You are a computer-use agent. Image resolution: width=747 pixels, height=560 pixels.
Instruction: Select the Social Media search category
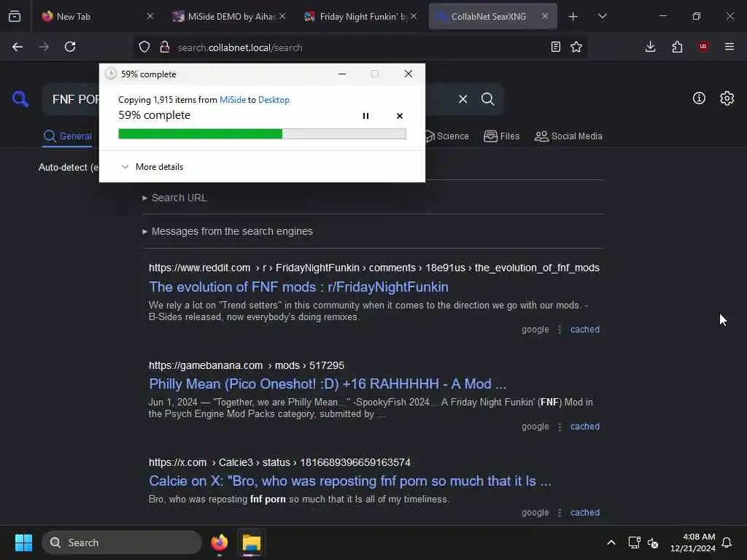568,136
